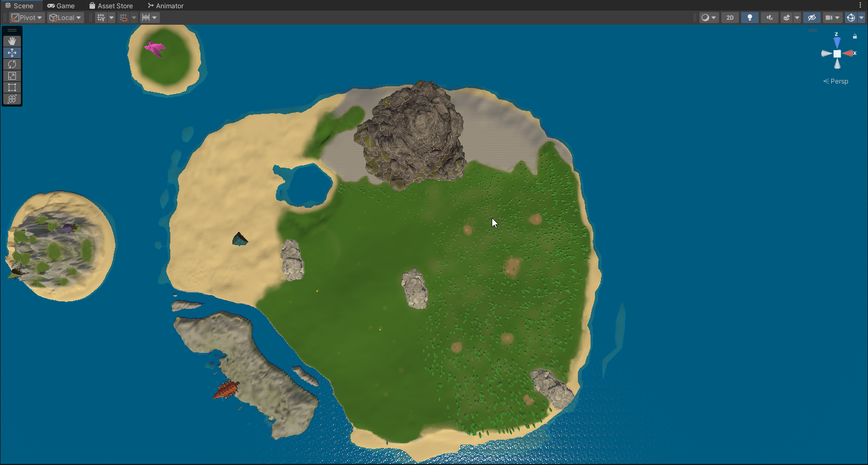Image resolution: width=868 pixels, height=465 pixels.
Task: Select the Scale tool
Action: [12, 76]
